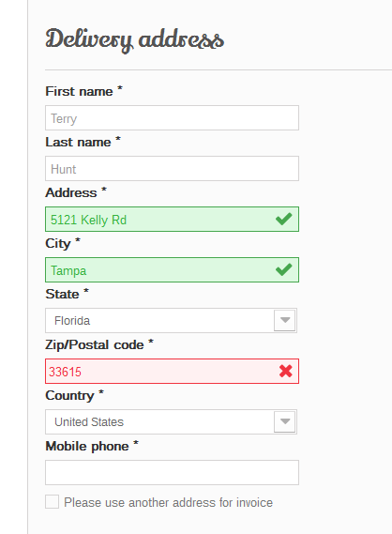Screen dimensions: 392x534
Task: Focus the Last name field showing Hunt
Action: pyautogui.click(x=173, y=169)
